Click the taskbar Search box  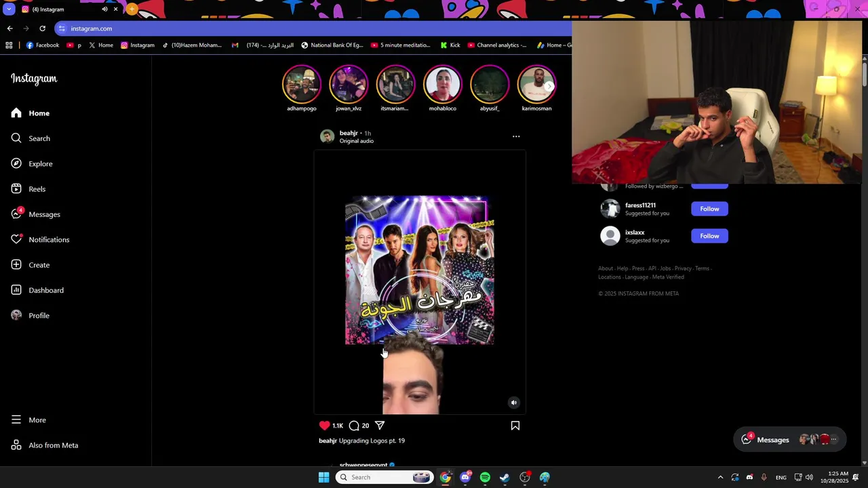pyautogui.click(x=384, y=477)
